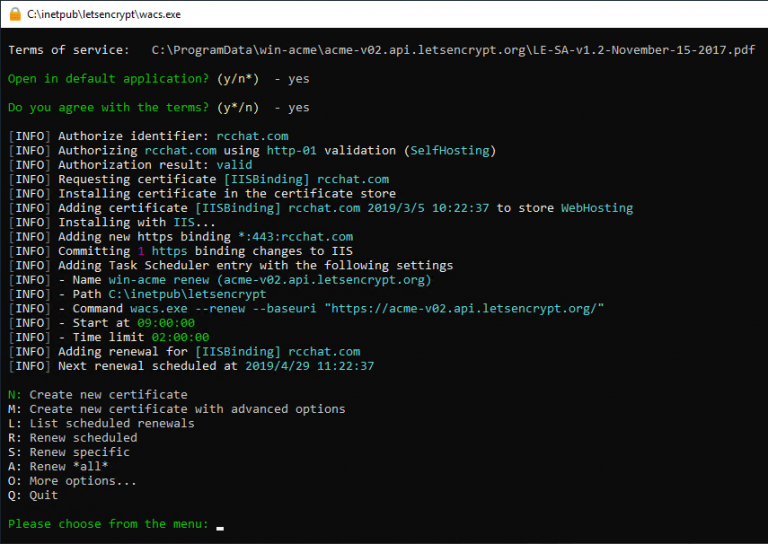Viewport: 768px width, 544px height.
Task: Click the 'Q: Quit' menu line
Action: point(33,496)
